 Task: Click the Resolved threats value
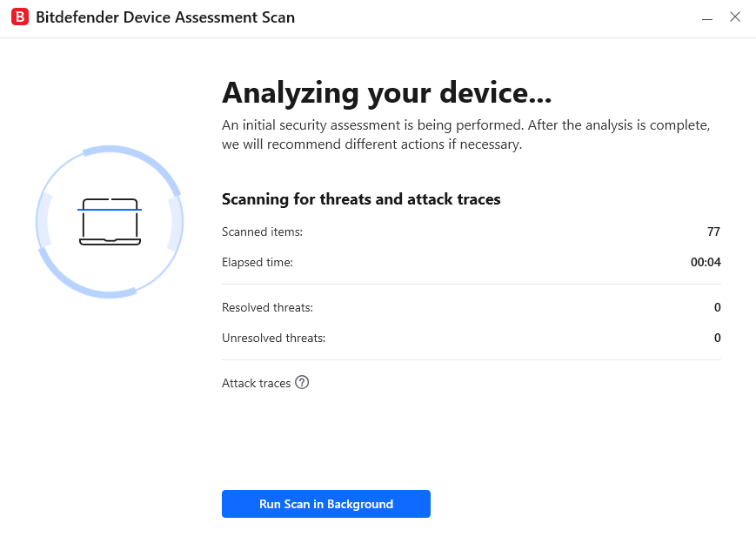(x=718, y=307)
